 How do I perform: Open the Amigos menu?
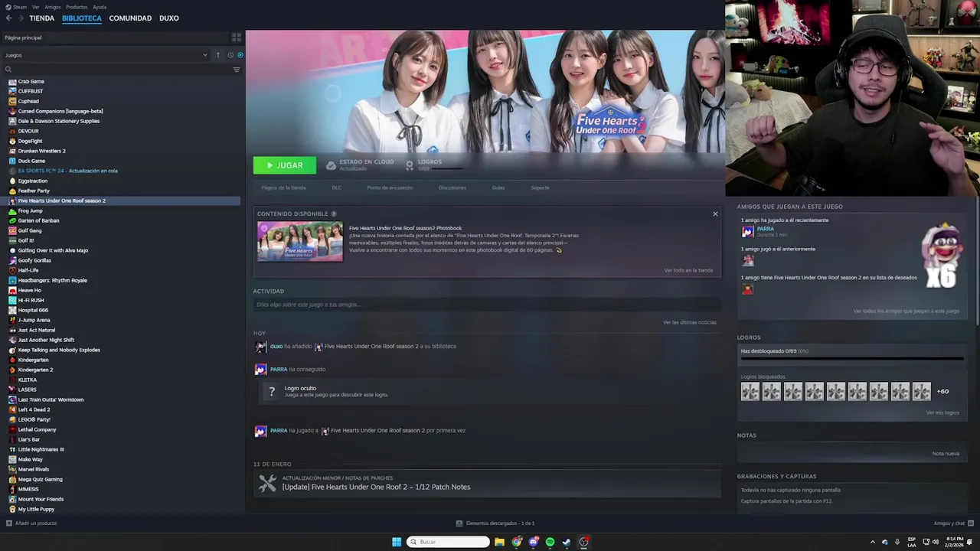[x=53, y=7]
